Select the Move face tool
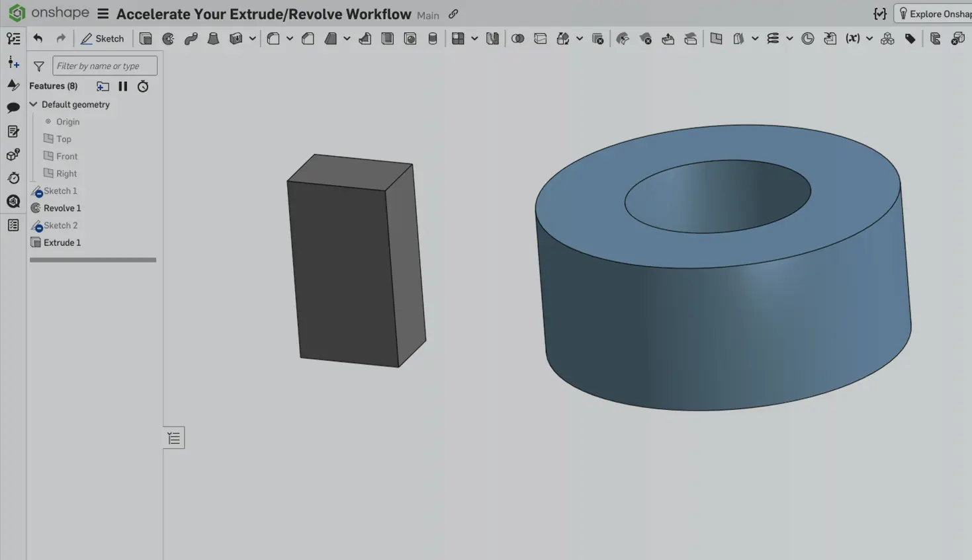 [668, 38]
